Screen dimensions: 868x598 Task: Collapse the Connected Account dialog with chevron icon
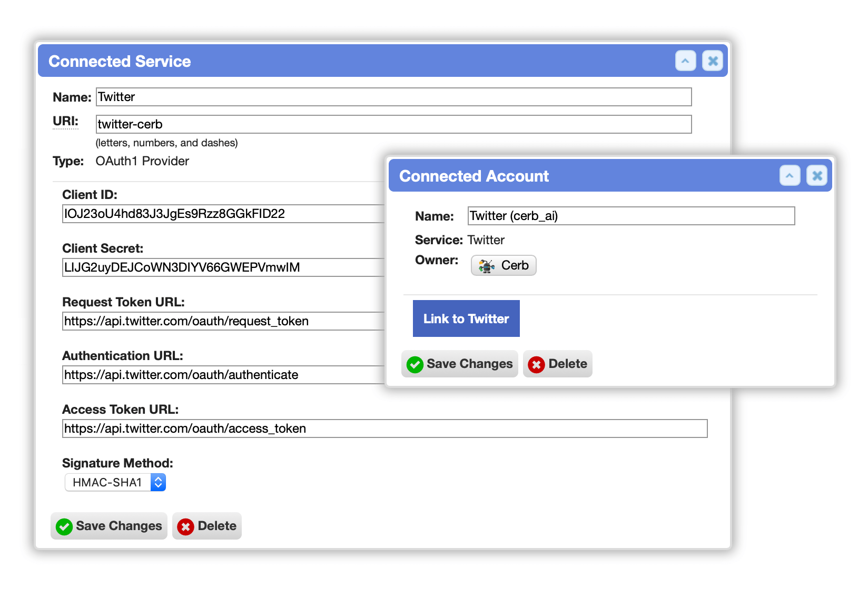(790, 176)
